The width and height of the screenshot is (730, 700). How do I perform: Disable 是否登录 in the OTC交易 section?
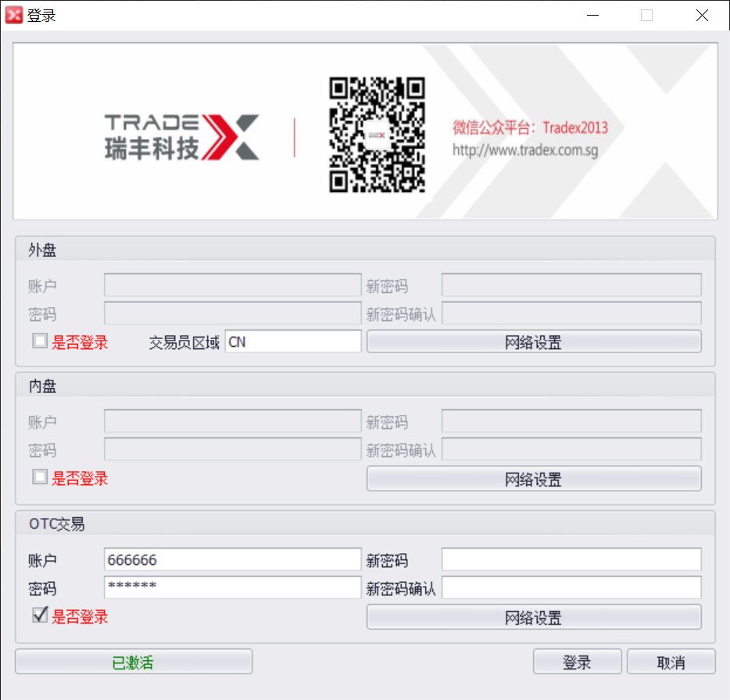[x=40, y=615]
